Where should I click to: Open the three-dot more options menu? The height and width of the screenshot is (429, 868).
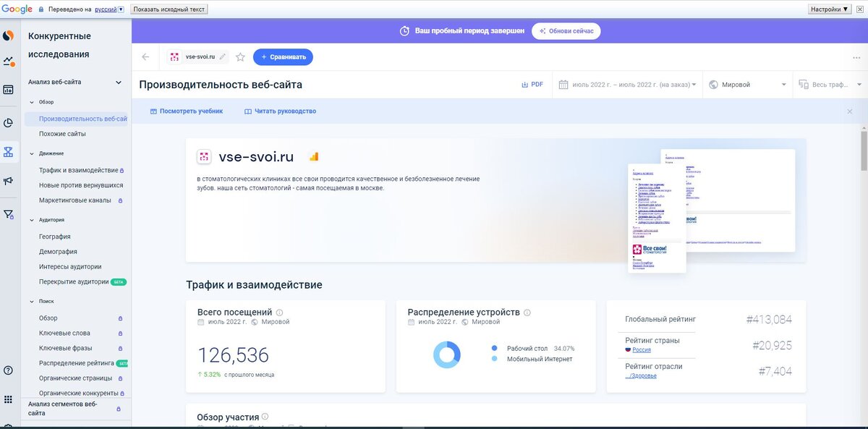pyautogui.click(x=857, y=57)
